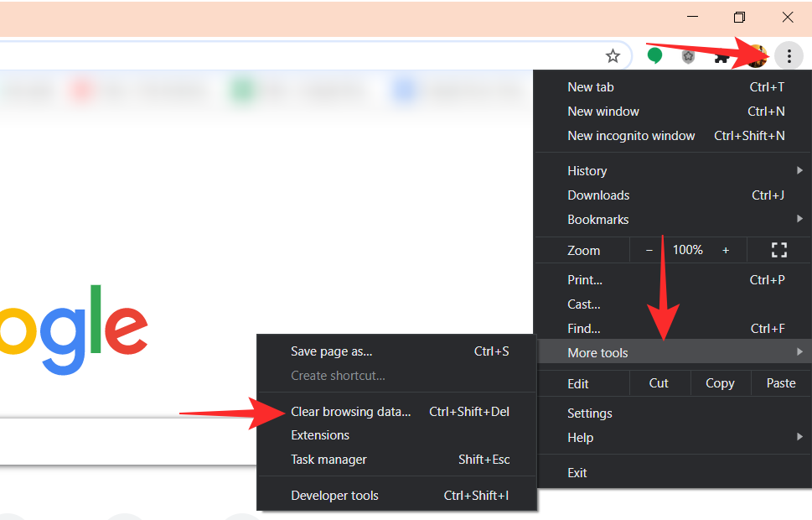Restore down the Chrome window
The width and height of the screenshot is (812, 520).
pyautogui.click(x=739, y=17)
